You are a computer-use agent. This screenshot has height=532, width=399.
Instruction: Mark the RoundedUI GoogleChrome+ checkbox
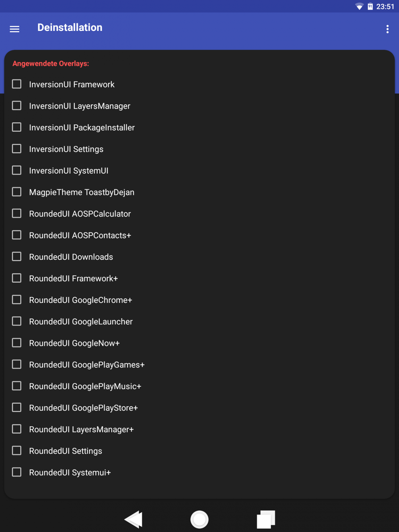coord(17,300)
